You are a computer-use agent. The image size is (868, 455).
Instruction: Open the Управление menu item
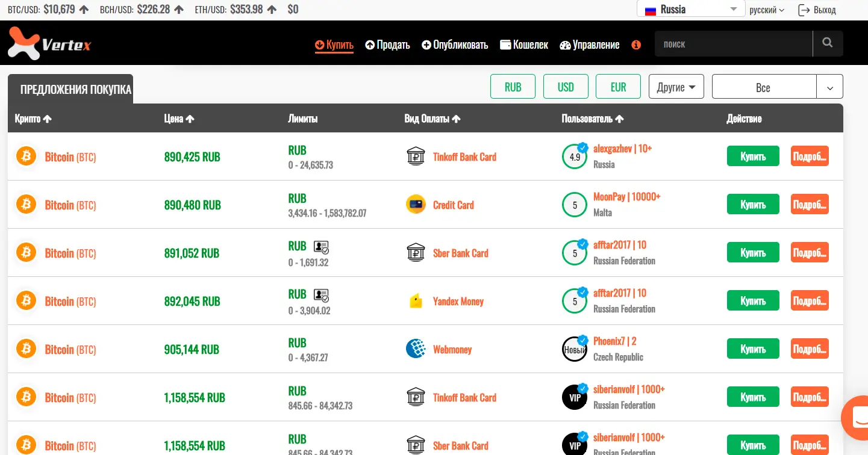[x=590, y=45]
